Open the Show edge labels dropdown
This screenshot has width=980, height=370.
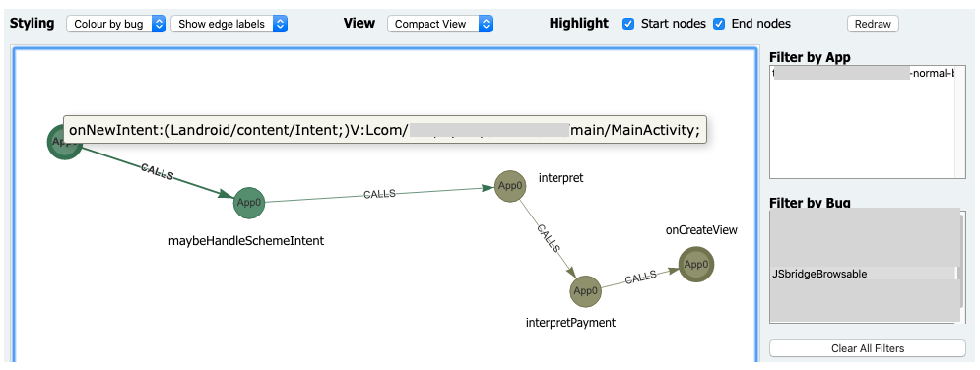coord(229,24)
